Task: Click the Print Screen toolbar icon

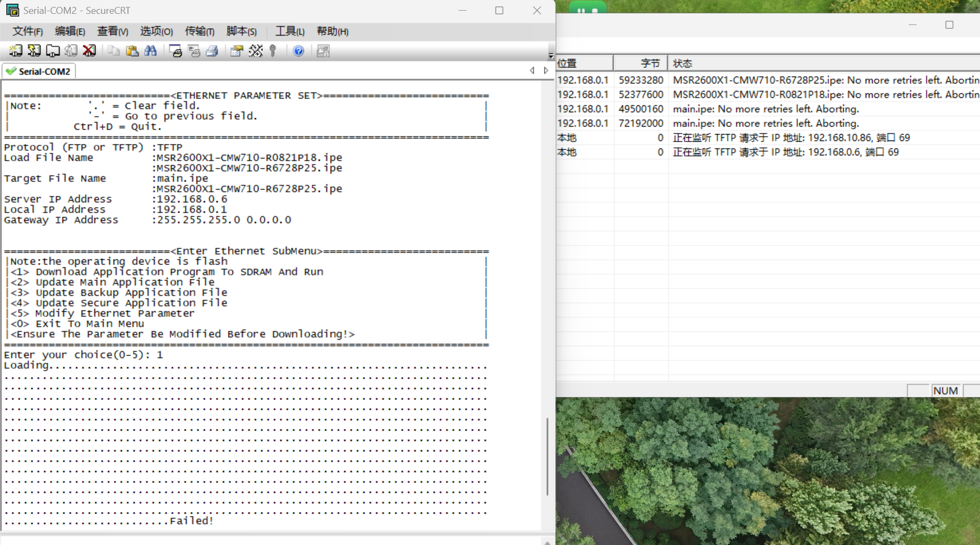Action: 175,51
